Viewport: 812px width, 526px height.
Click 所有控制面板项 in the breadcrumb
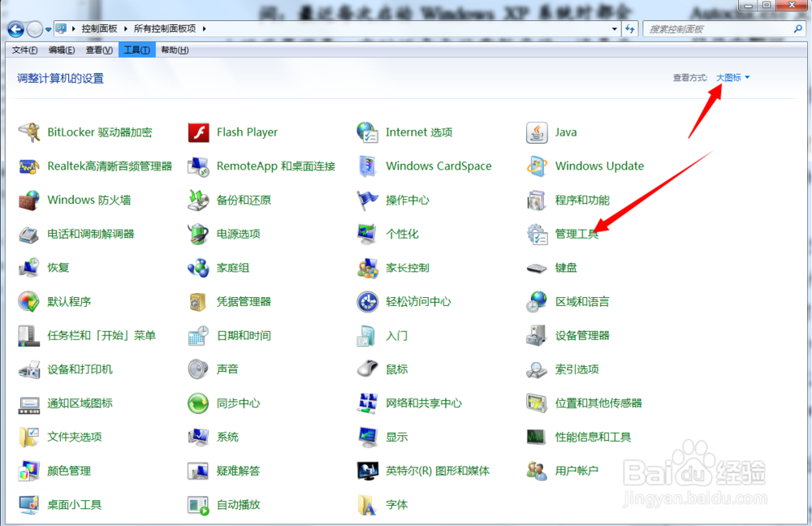pyautogui.click(x=165, y=28)
